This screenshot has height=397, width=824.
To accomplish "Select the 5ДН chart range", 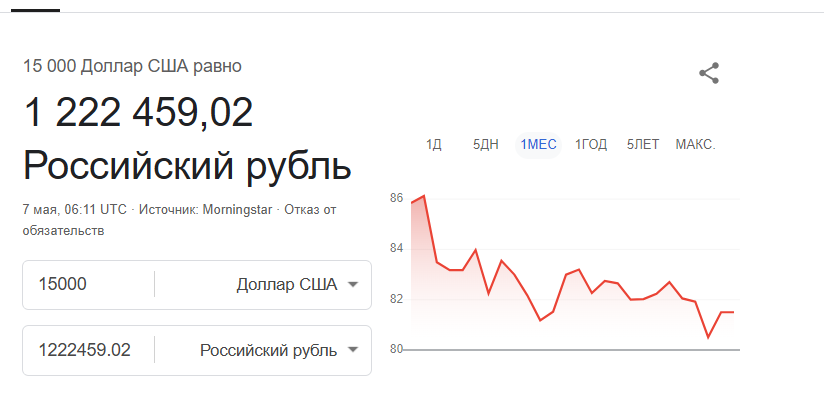I will pyautogui.click(x=486, y=145).
